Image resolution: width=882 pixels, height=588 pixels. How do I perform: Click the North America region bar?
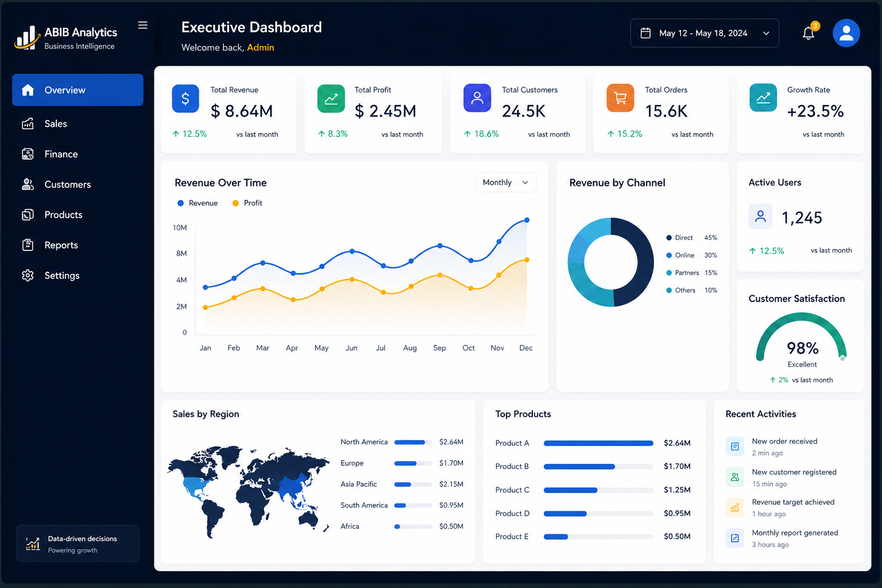click(x=413, y=442)
